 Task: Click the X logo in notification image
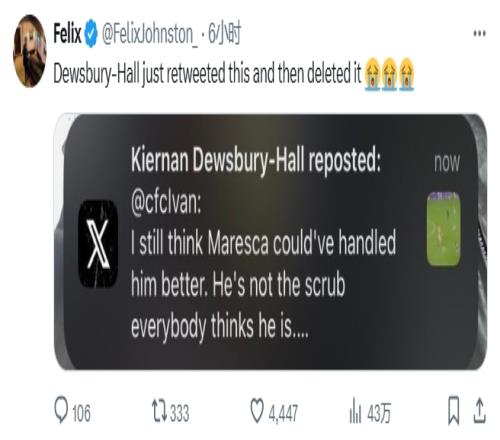(98, 244)
